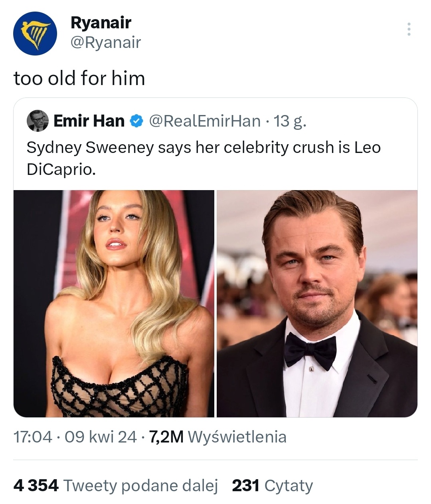Open the right photo of the man in tuxedo
Screen dimensions: 431x504
pos(317,304)
